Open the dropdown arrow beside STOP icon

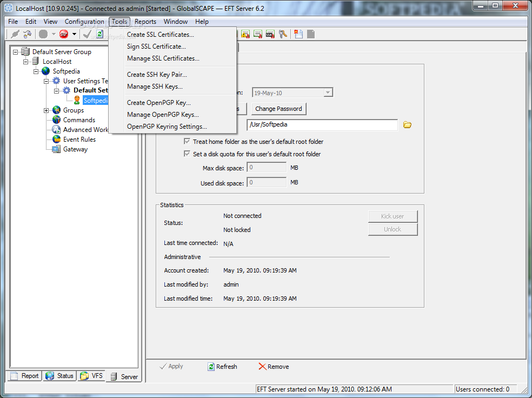click(x=74, y=34)
